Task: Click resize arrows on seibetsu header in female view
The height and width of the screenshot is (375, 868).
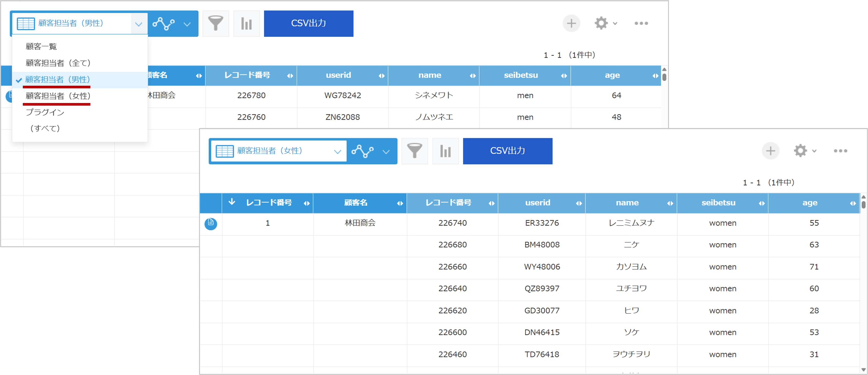Action: pyautogui.click(x=761, y=203)
